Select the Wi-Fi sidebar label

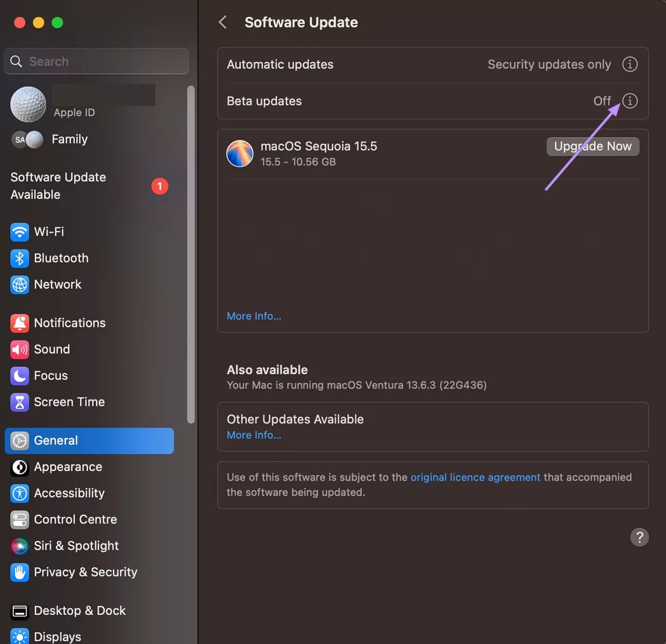tap(49, 232)
